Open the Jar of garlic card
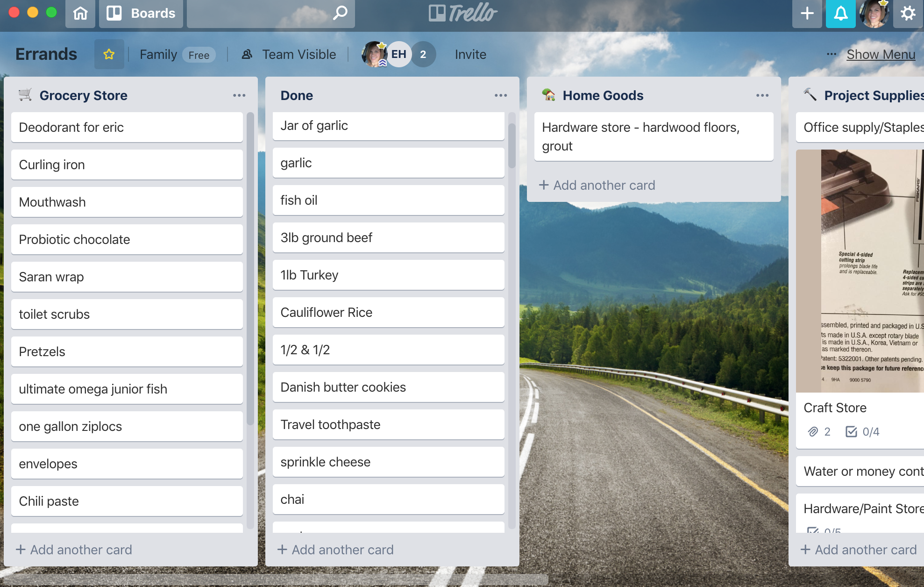This screenshot has height=587, width=924. point(389,126)
